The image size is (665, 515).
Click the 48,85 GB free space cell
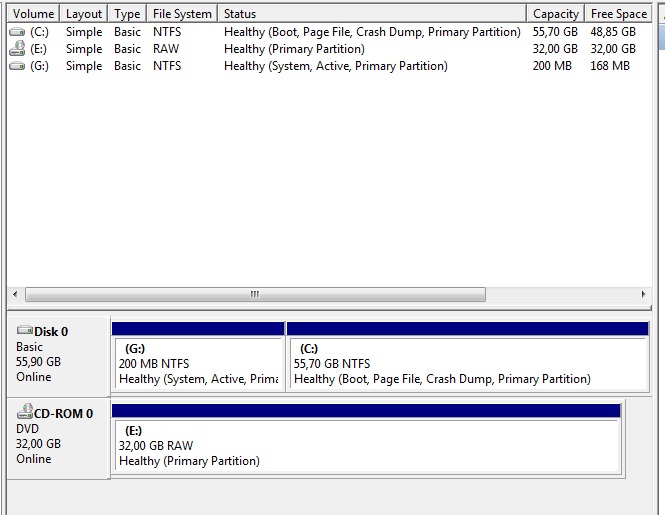coord(613,32)
